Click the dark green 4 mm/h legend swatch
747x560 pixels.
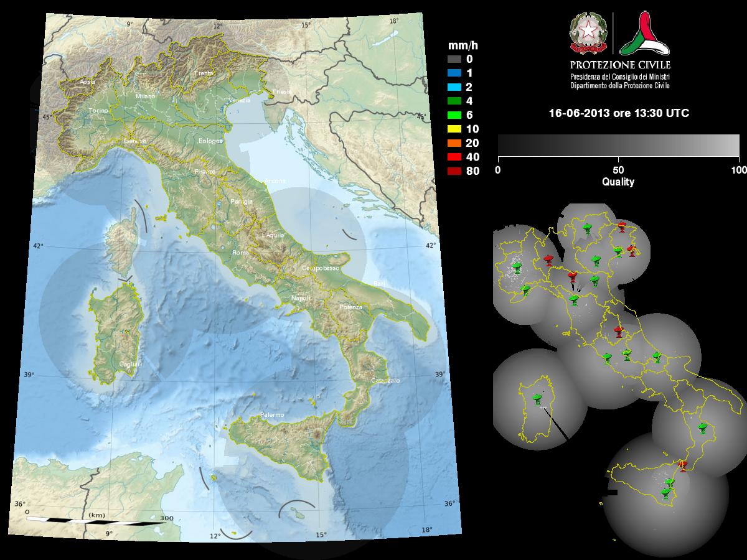454,101
